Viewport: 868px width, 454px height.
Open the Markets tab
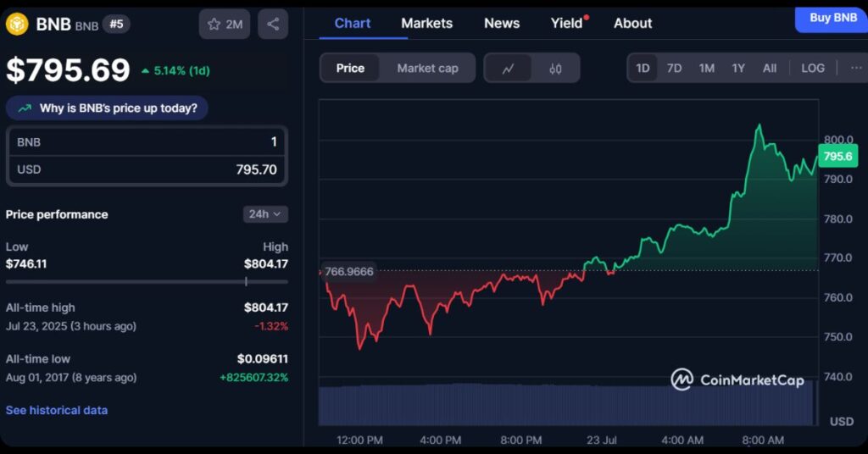(427, 23)
